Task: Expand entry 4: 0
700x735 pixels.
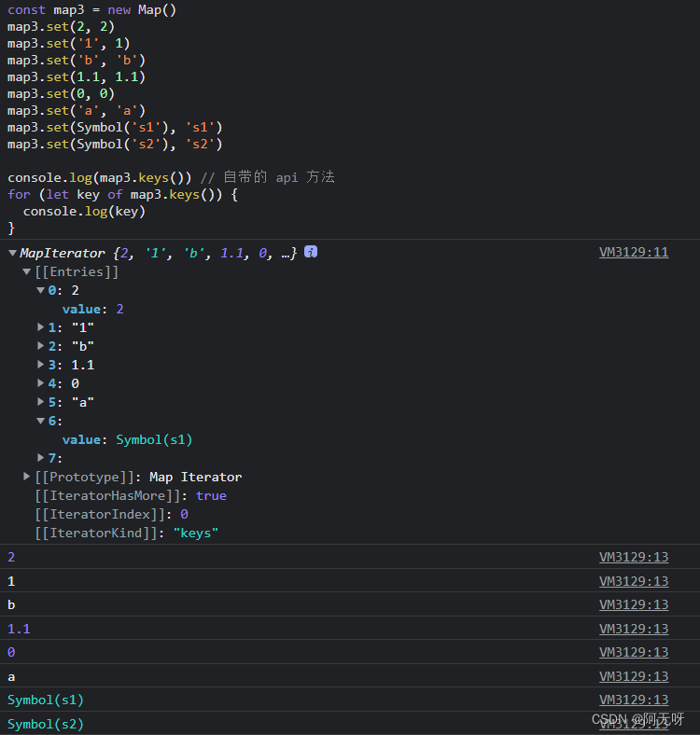Action: click(41, 383)
